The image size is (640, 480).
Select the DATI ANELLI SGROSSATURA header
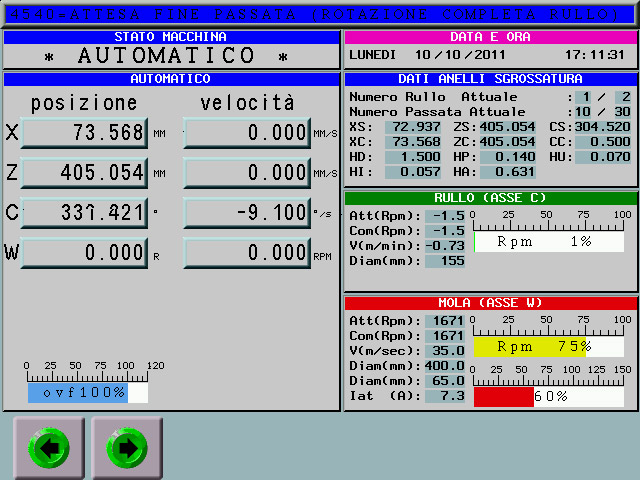490,79
